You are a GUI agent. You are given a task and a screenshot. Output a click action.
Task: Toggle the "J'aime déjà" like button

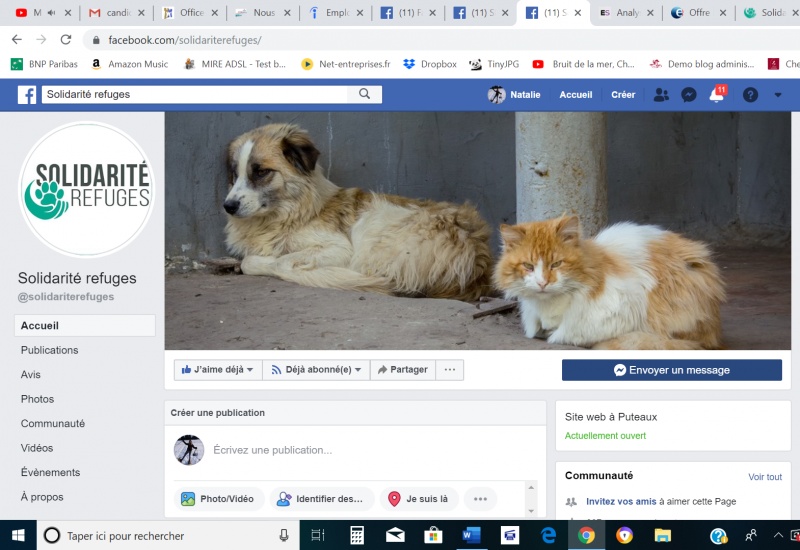[x=217, y=370]
